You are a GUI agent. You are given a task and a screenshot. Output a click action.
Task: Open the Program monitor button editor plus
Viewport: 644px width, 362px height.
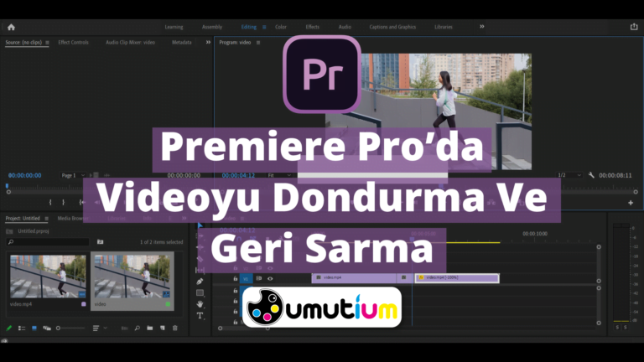click(x=631, y=203)
